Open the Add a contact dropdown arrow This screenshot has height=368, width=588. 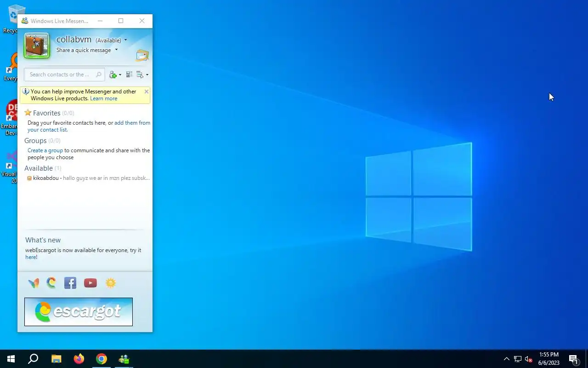(120, 75)
